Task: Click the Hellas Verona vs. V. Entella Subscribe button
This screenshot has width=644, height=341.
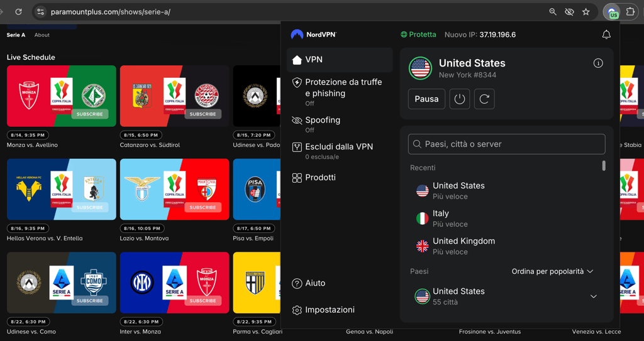Action: point(90,207)
